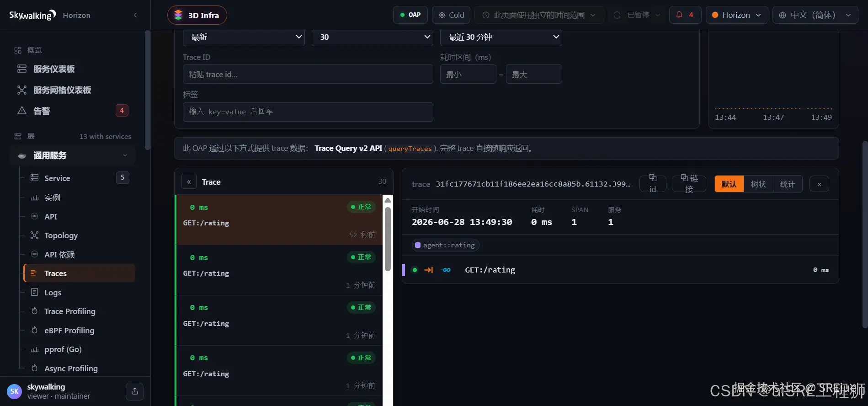Open 实例 instances in the tree
This screenshot has width=868, height=406.
tap(52, 198)
